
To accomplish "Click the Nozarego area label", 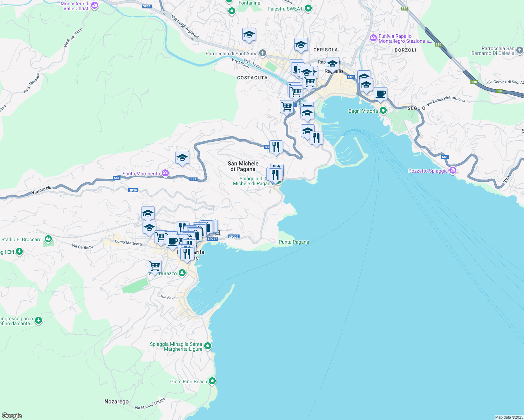I will [116, 401].
